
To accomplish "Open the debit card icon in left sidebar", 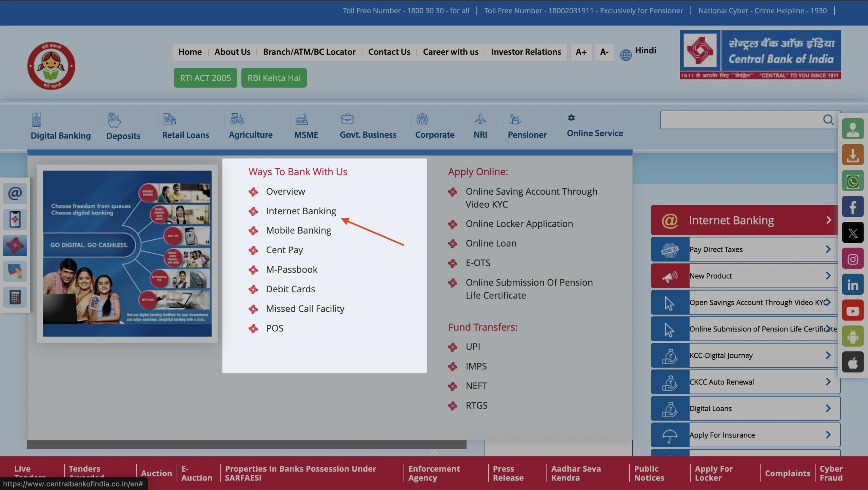I will [15, 271].
